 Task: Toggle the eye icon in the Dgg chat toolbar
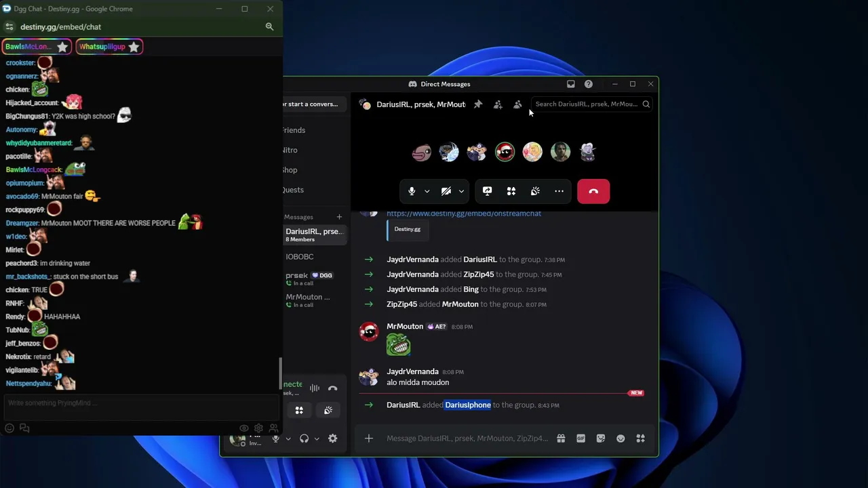(244, 428)
